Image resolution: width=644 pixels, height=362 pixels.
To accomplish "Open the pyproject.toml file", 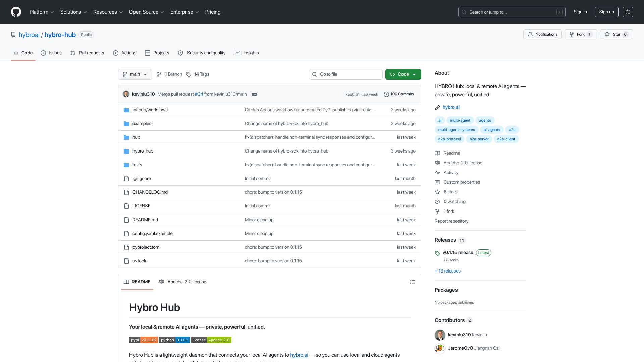I will pyautogui.click(x=146, y=247).
